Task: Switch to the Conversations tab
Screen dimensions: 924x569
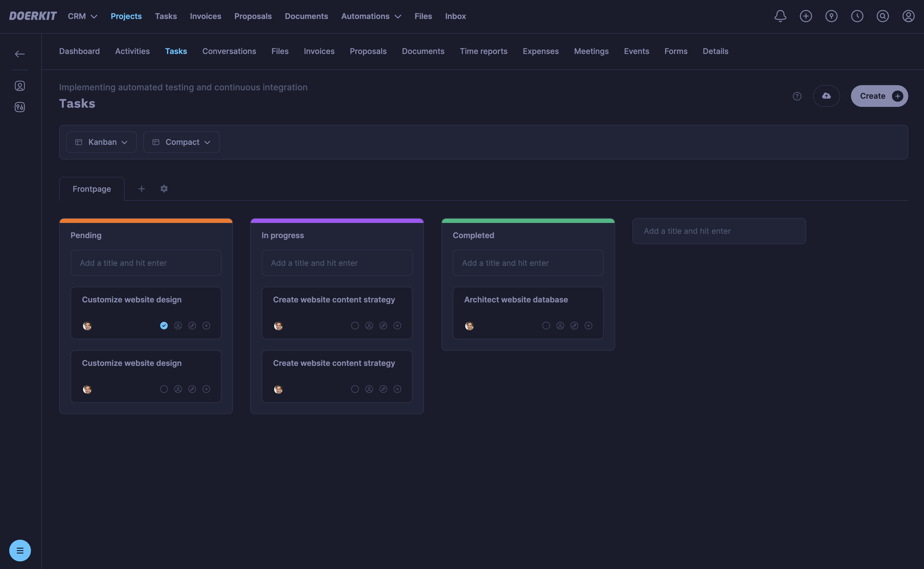Action: tap(229, 51)
